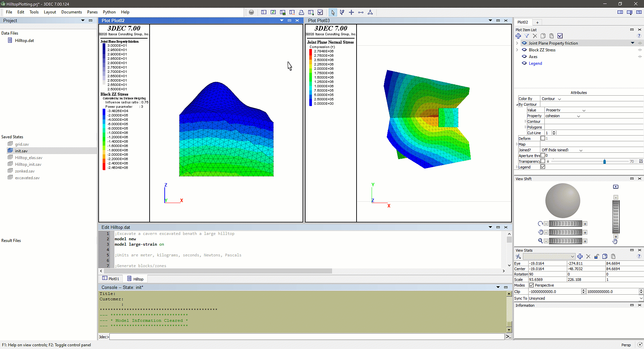Viewport: 644px width, 349px height.
Task: Click the export plot icon with down arrow
Action: point(311,12)
